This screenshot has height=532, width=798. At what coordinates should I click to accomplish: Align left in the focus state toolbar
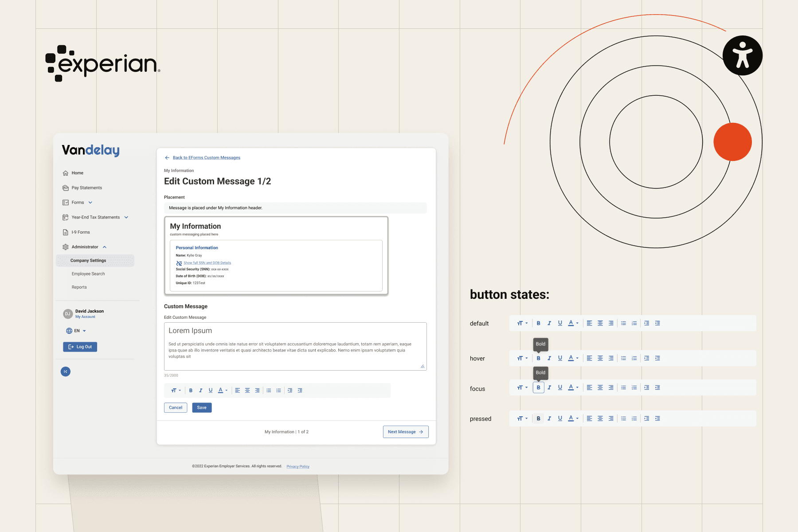pos(590,387)
